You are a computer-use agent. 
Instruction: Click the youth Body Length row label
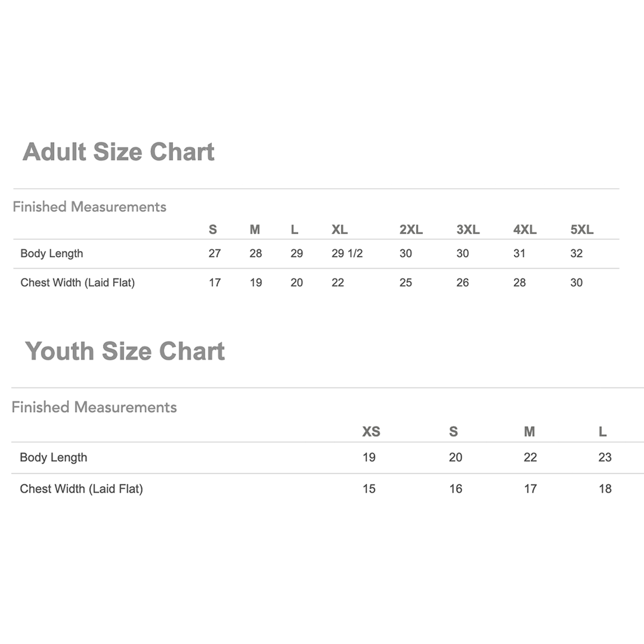[x=53, y=457]
